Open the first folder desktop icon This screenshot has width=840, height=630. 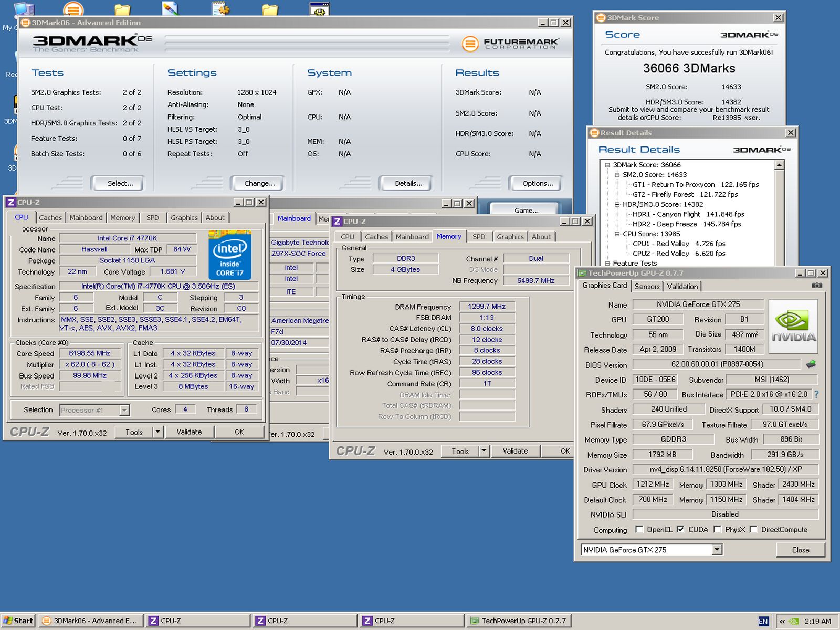(x=122, y=9)
